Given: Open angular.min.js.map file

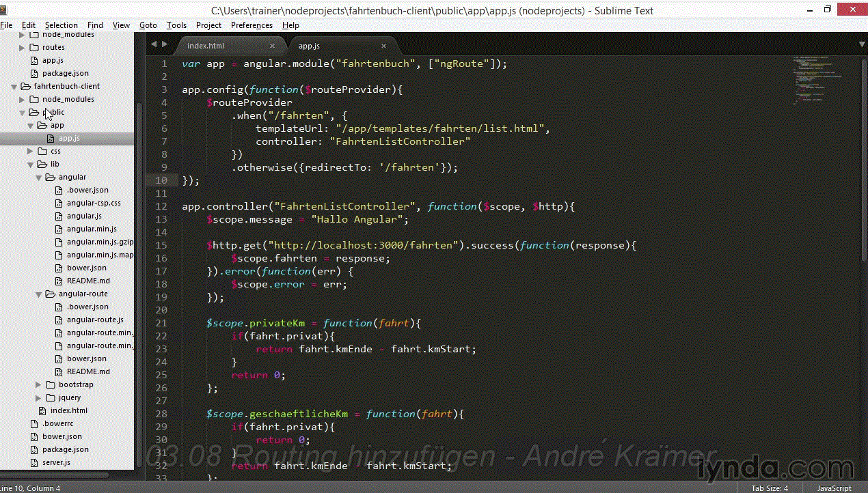Looking at the screenshot, I should click(100, 255).
